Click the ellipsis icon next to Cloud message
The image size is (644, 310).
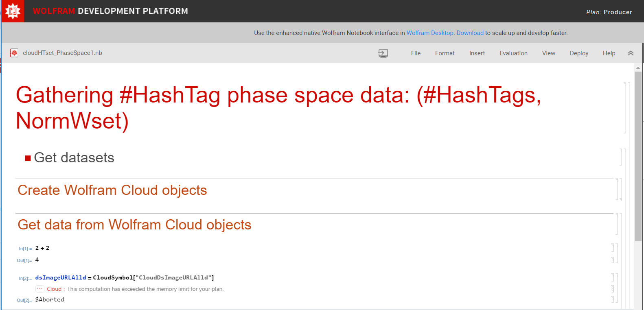tap(40, 289)
